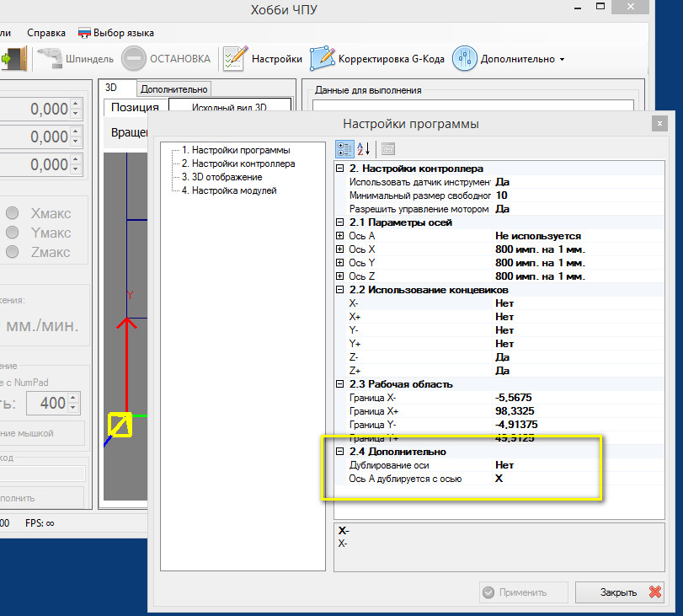Expand the Ось A node
The height and width of the screenshot is (616, 683).
[x=339, y=236]
